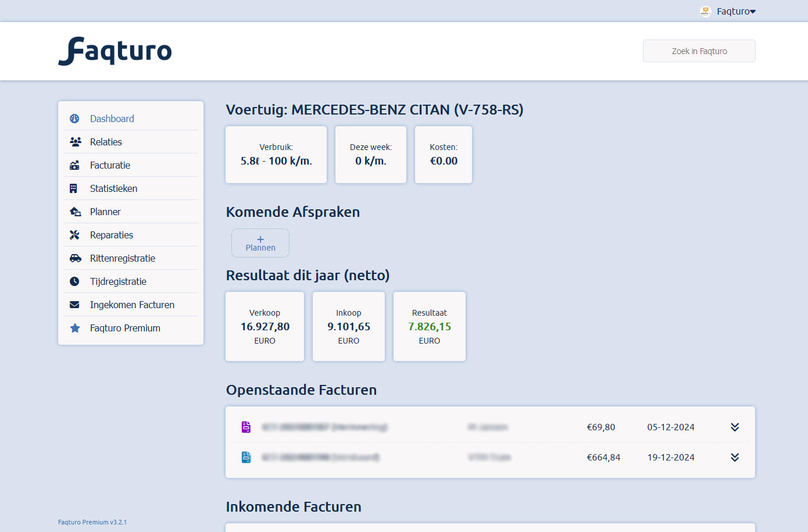Click the Komende Afspraken heading
808x532 pixels.
coord(293,212)
